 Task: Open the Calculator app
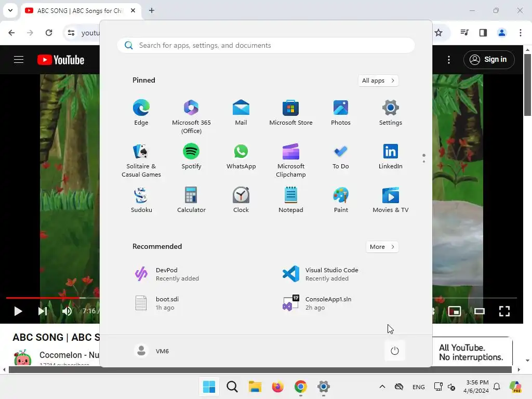click(x=191, y=200)
